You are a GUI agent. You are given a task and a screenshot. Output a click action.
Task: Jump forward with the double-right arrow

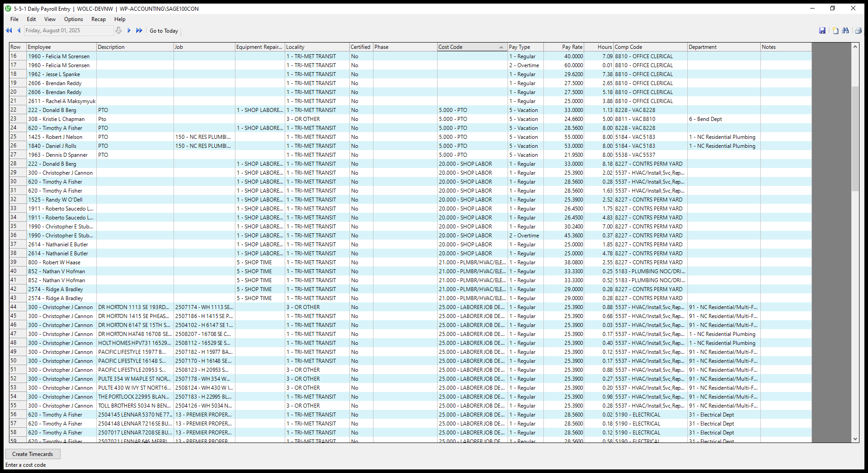(139, 30)
